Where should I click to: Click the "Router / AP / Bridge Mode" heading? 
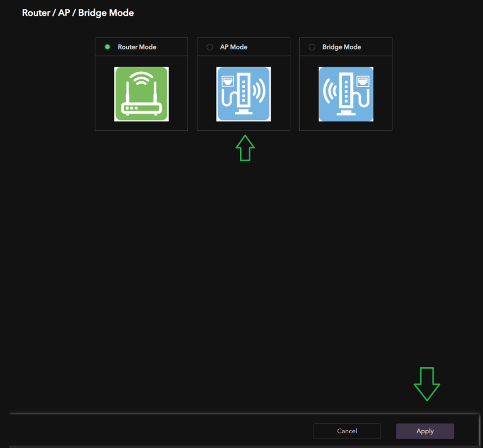[78, 13]
